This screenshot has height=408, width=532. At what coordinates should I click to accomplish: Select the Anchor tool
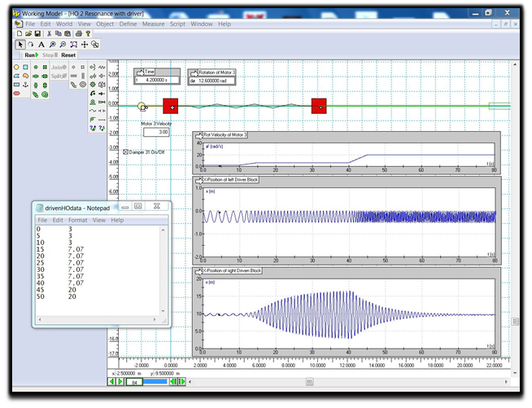(26, 85)
